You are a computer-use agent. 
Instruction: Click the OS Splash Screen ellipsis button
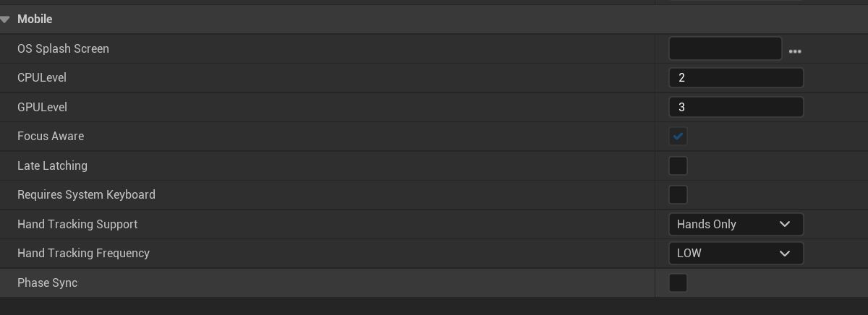[x=795, y=51]
